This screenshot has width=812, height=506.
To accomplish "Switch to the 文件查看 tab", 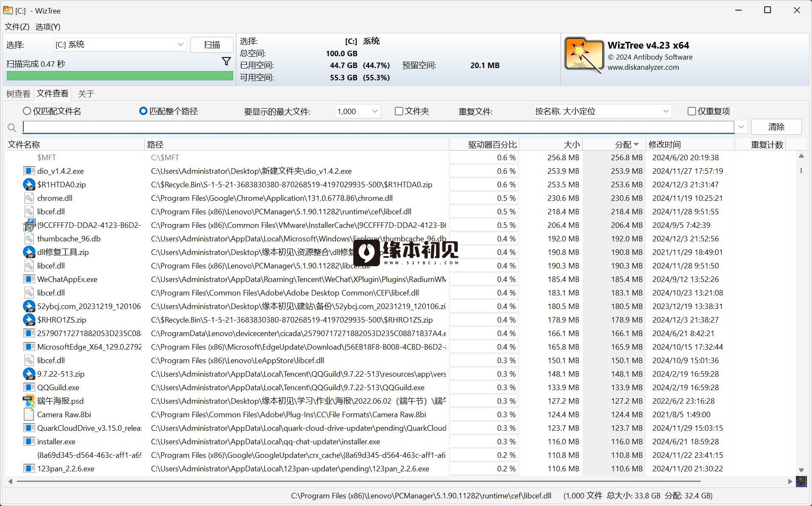I will [x=52, y=93].
